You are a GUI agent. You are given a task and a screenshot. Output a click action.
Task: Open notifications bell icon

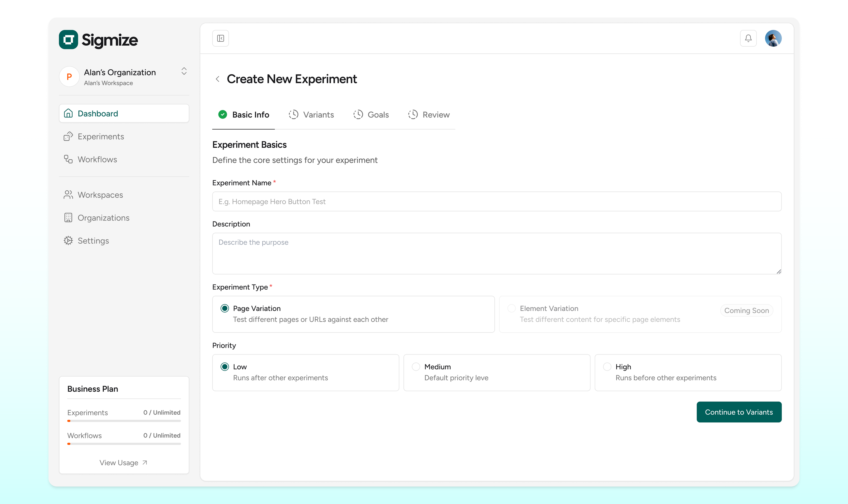748,38
